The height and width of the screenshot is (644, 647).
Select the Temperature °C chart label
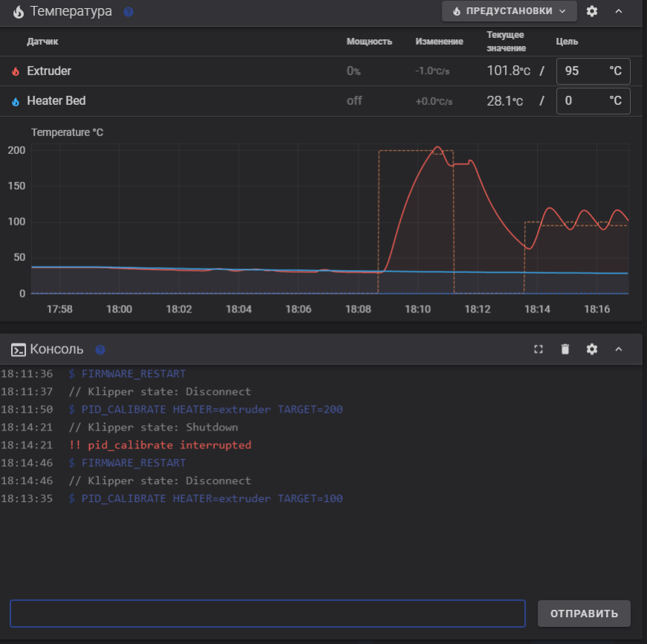click(x=67, y=132)
